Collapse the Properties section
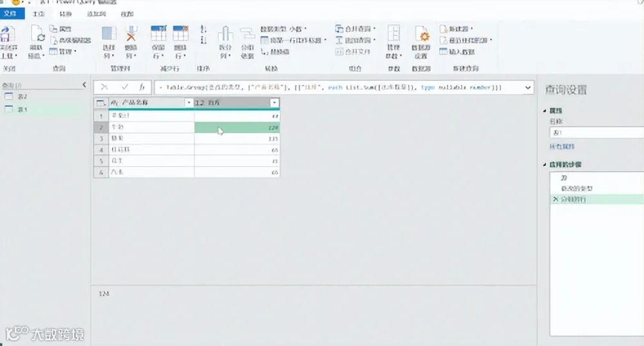Viewport: 644px width, 346px height. [545, 111]
